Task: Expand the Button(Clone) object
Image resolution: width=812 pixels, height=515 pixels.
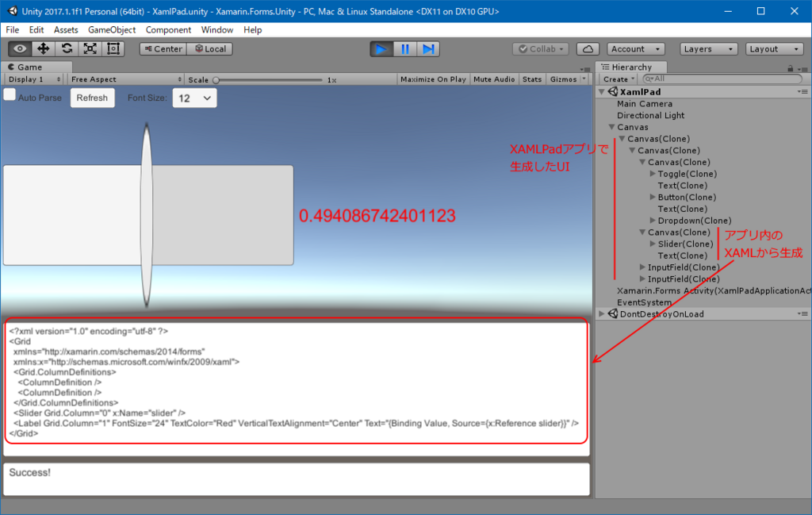Action: tap(653, 197)
